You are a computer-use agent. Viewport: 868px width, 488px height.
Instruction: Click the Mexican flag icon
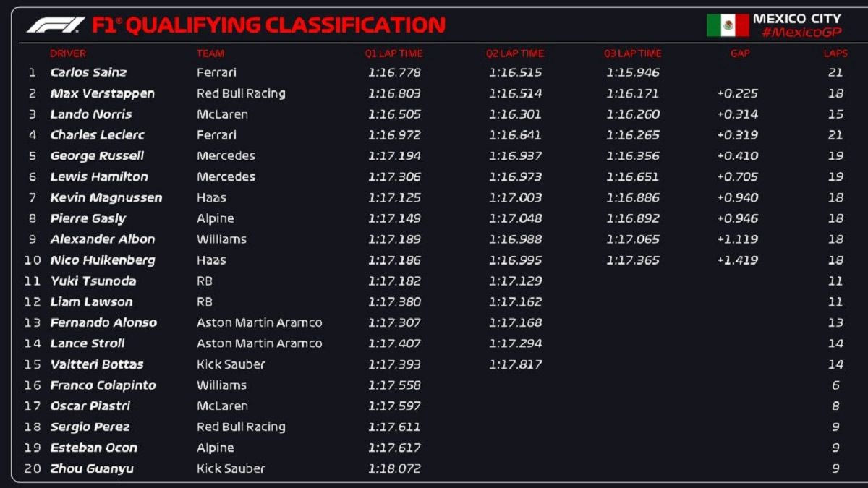click(728, 25)
